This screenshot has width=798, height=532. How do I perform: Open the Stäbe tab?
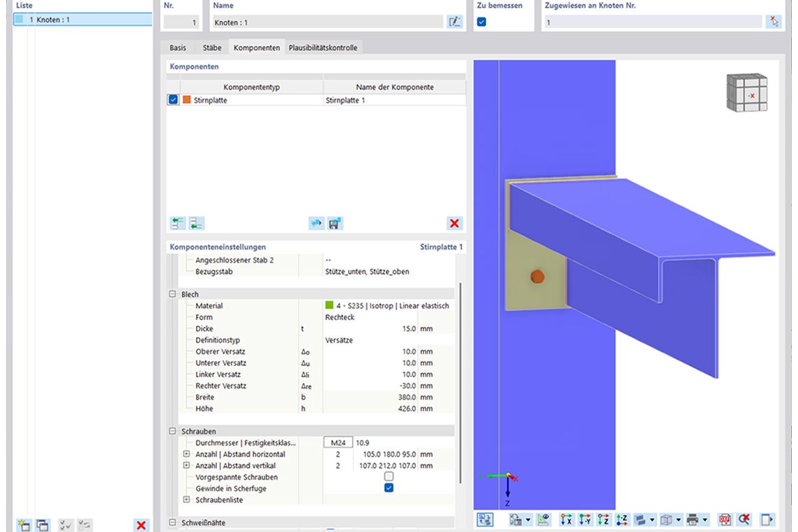point(212,47)
